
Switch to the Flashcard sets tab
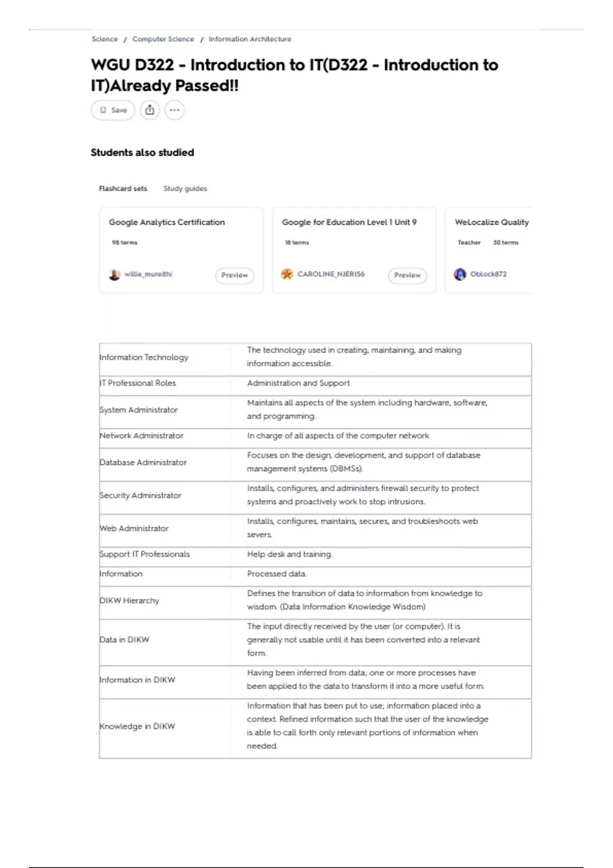[123, 188]
